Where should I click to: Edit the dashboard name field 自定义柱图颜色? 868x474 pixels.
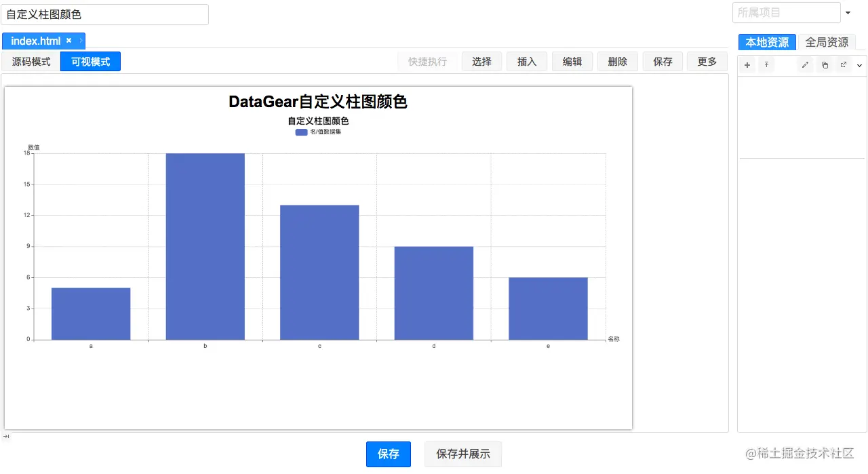(105, 14)
